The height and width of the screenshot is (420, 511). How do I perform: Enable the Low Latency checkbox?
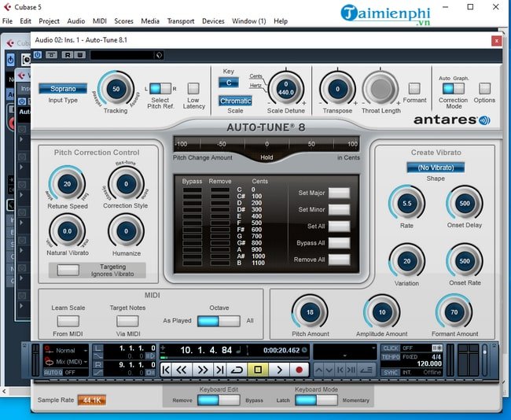click(193, 88)
